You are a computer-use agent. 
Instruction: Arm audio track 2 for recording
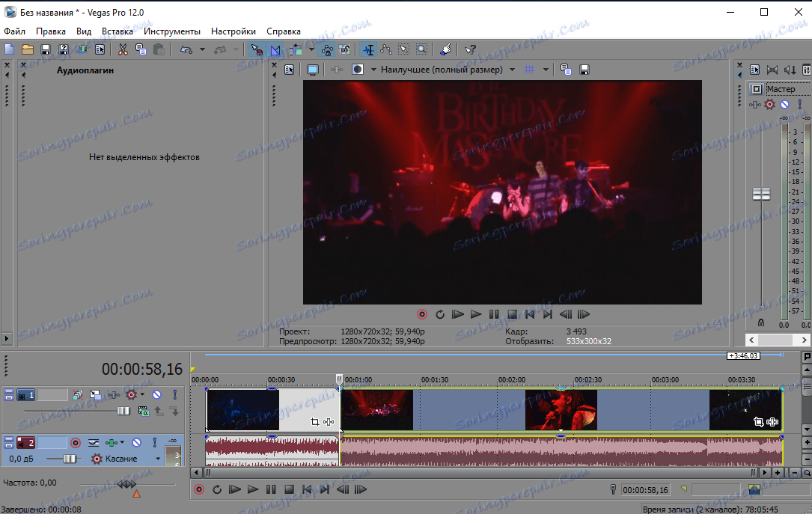click(76, 442)
